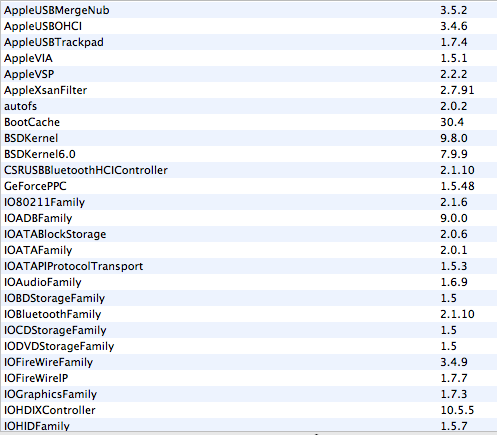Viewport: 497px width, 435px height.
Task: Select the IODVDStorageFamily row
Action: (x=248, y=346)
